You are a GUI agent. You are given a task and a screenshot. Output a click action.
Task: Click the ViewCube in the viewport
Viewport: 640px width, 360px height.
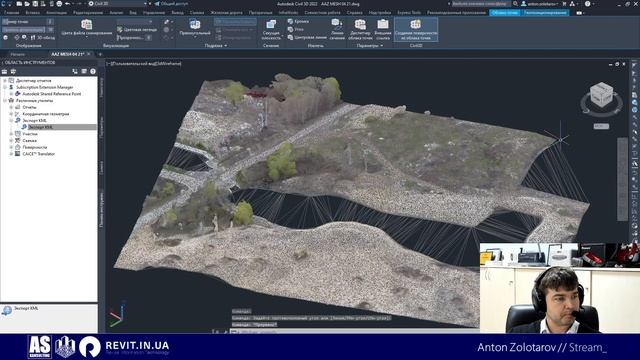[602, 96]
